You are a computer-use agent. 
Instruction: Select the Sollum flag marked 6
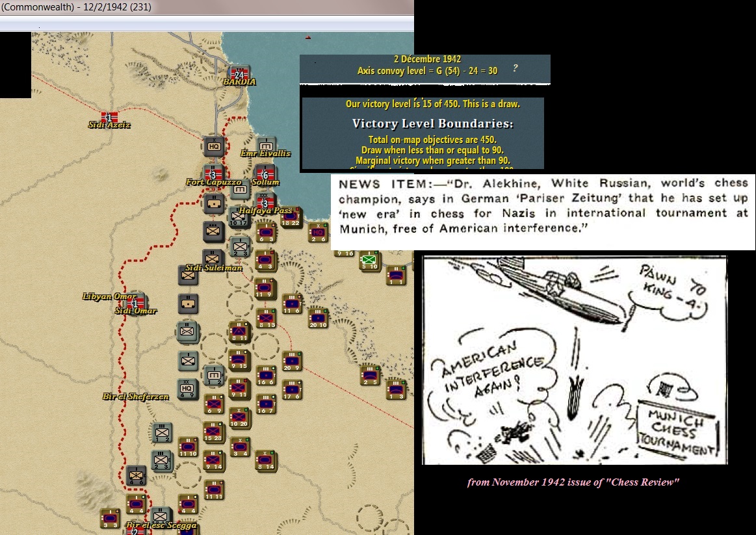265,174
